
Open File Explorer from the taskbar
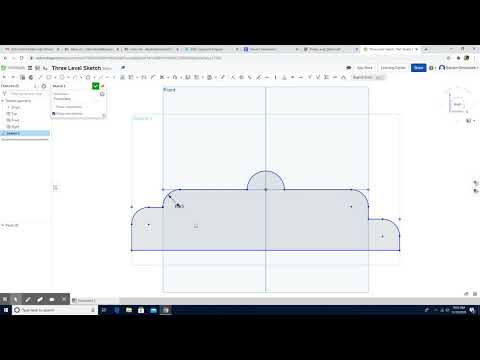click(129, 310)
